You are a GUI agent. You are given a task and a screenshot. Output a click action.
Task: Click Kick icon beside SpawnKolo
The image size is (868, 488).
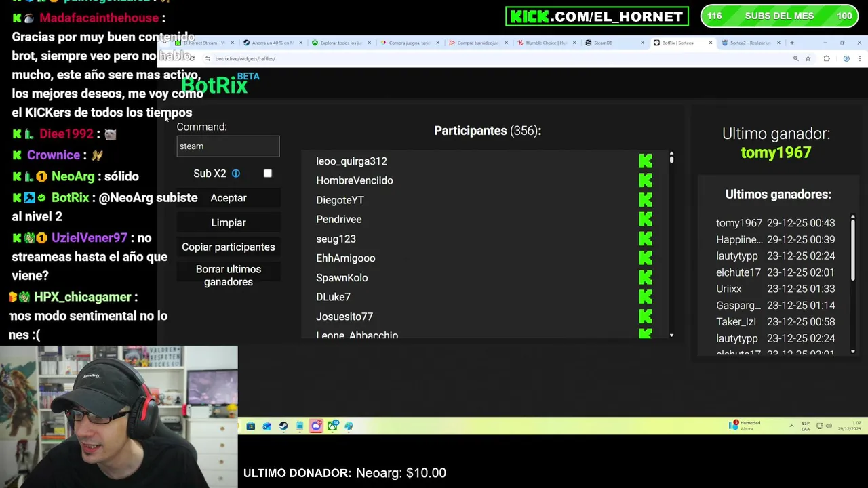[x=646, y=277]
